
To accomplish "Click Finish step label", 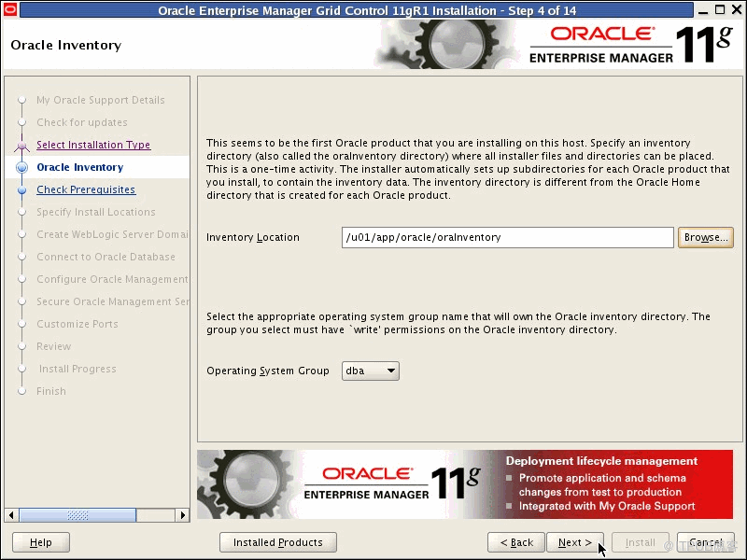I will click(x=51, y=391).
